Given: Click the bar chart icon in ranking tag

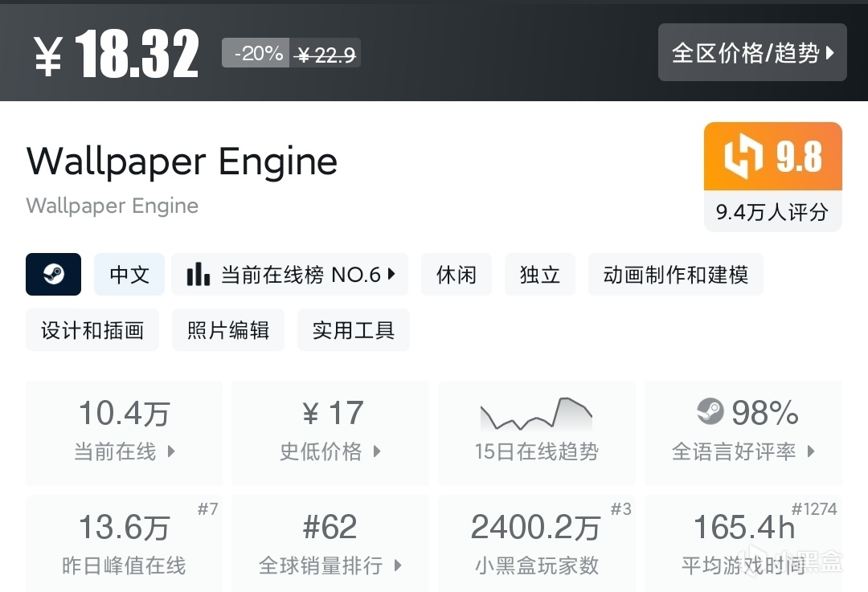Looking at the screenshot, I should click(199, 274).
